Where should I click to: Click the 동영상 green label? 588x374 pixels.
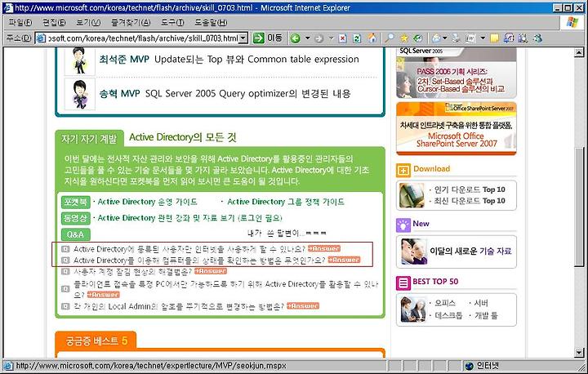75,218
